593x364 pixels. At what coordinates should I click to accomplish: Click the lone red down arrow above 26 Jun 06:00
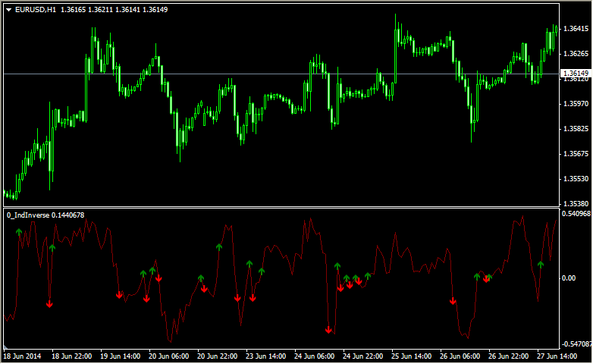[x=453, y=301]
